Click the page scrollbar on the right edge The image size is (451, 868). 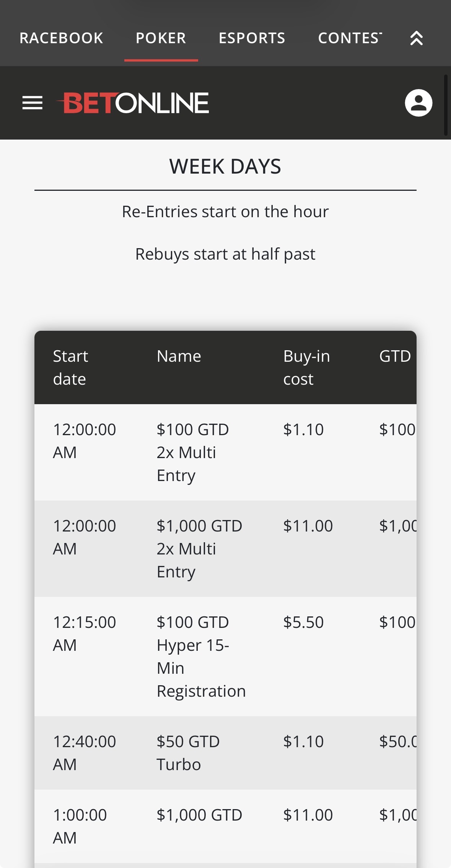click(446, 105)
